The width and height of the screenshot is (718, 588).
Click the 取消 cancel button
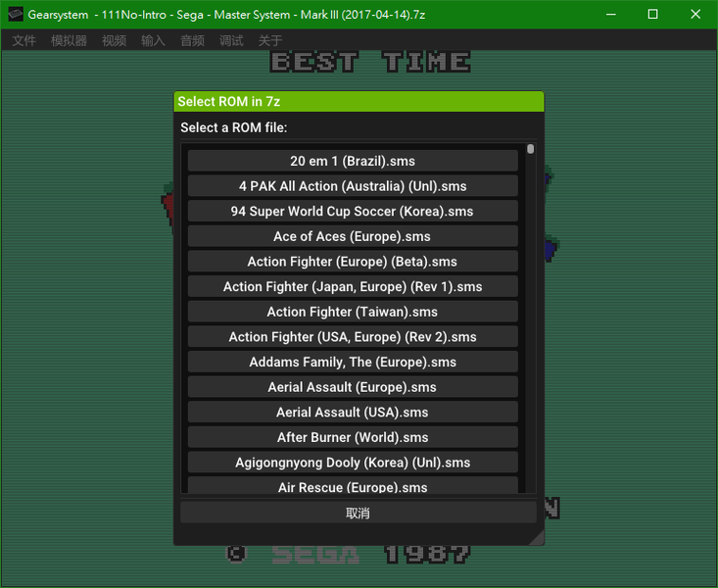(x=359, y=513)
